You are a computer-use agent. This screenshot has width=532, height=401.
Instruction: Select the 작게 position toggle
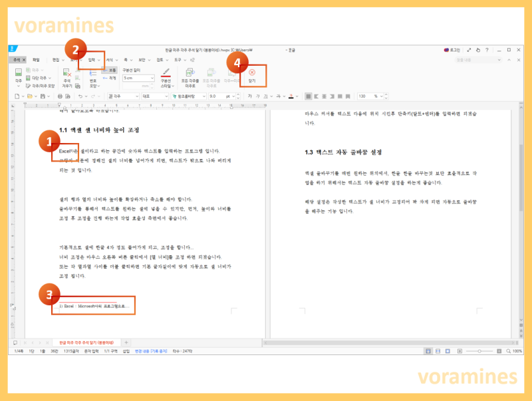pos(110,78)
